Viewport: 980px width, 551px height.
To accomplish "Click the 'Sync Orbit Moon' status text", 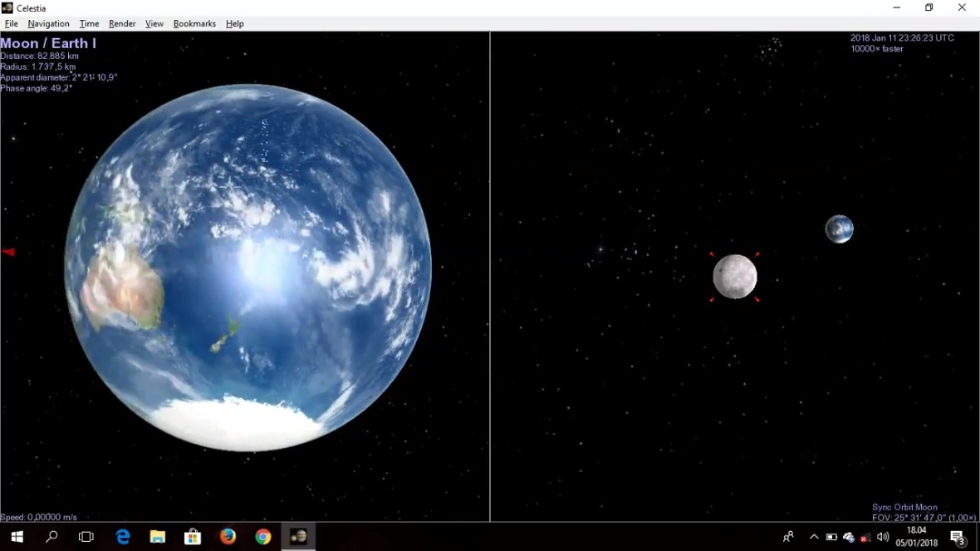I will (x=904, y=507).
